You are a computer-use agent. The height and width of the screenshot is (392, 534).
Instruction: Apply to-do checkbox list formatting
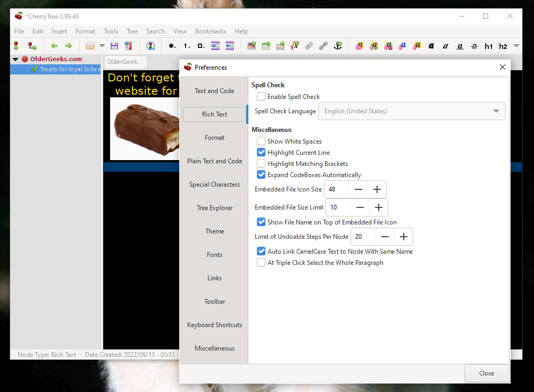(x=201, y=46)
